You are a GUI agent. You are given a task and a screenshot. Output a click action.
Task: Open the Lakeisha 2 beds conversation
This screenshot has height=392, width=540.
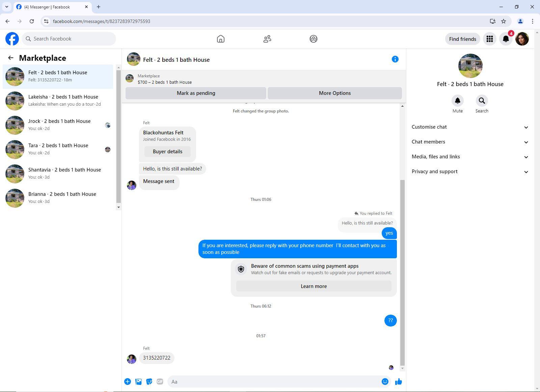coord(58,101)
